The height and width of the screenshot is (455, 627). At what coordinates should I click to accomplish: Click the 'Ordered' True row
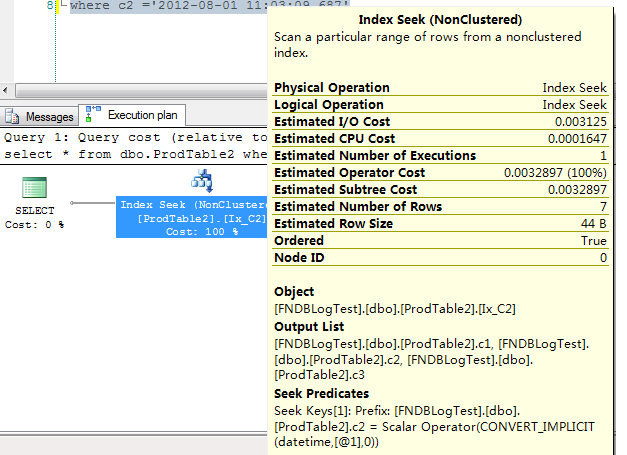click(440, 241)
